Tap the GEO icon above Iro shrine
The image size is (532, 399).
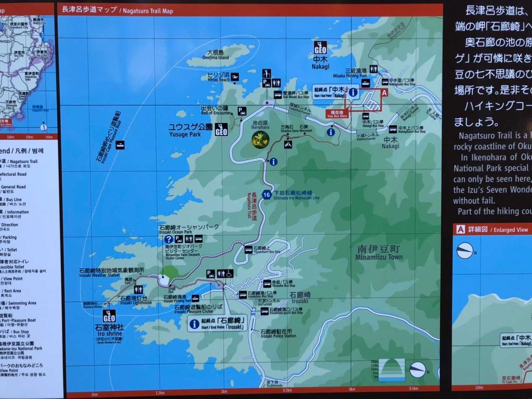pyautogui.click(x=109, y=316)
